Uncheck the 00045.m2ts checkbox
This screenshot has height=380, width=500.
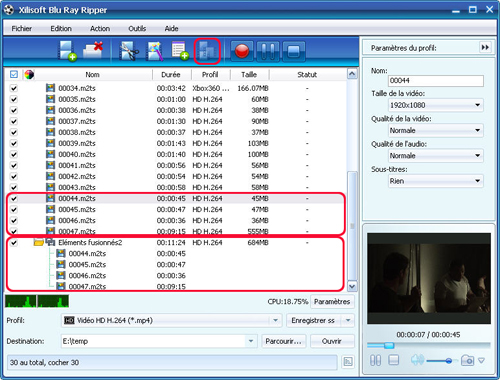[14, 209]
